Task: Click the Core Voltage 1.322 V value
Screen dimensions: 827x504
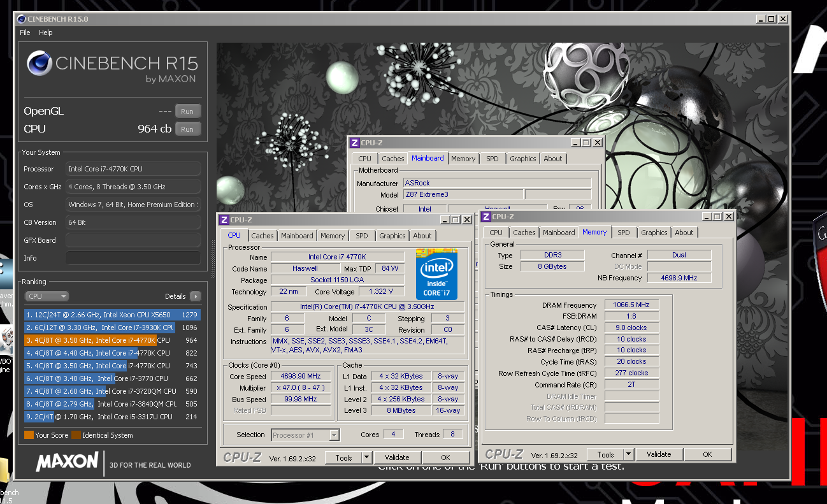Action: [x=381, y=292]
